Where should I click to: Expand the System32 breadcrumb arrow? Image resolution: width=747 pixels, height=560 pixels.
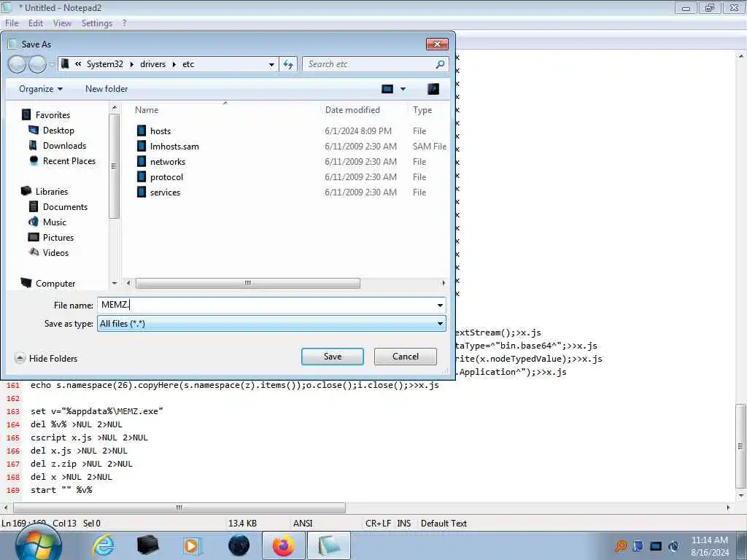click(132, 64)
